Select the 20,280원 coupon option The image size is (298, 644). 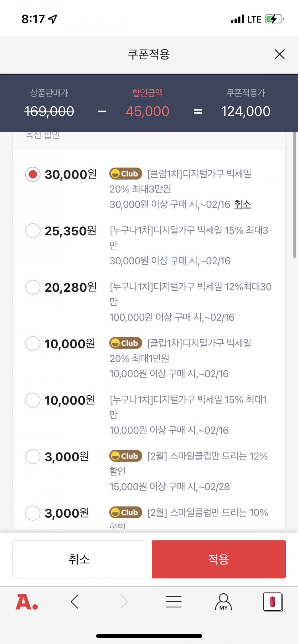point(33,287)
